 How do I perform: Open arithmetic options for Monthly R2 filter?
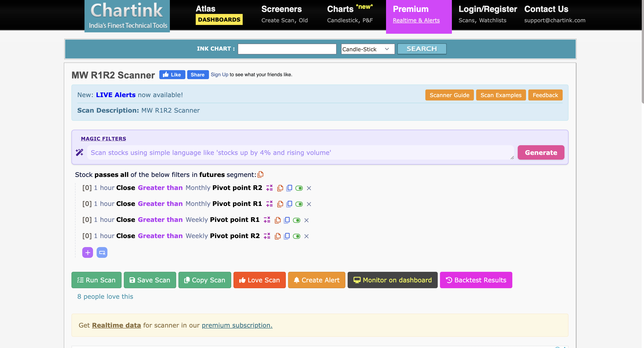point(269,188)
